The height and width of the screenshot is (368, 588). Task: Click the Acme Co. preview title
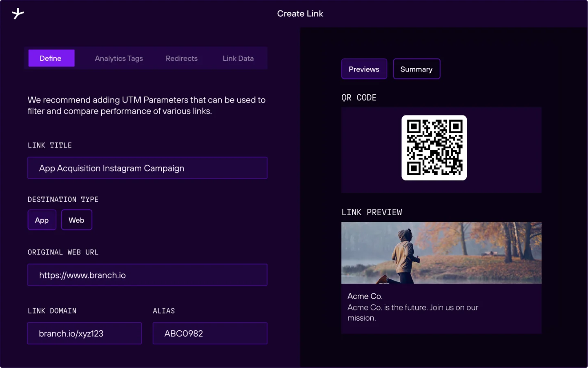pyautogui.click(x=365, y=296)
